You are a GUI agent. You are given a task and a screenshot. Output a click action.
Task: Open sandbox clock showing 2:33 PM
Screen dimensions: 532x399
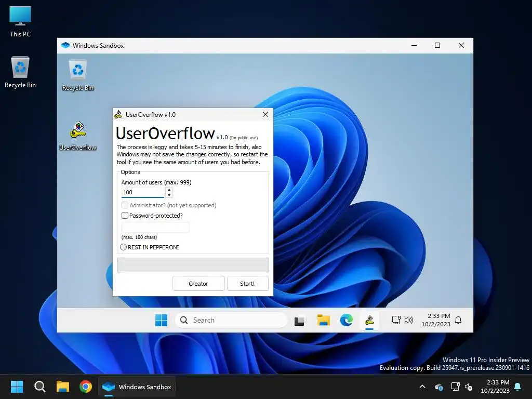[x=436, y=320]
